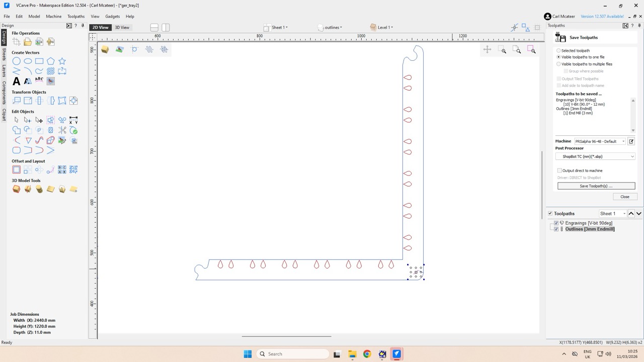This screenshot has height=362, width=644.
Task: Open the Offset Vectors tool
Action: point(17,169)
